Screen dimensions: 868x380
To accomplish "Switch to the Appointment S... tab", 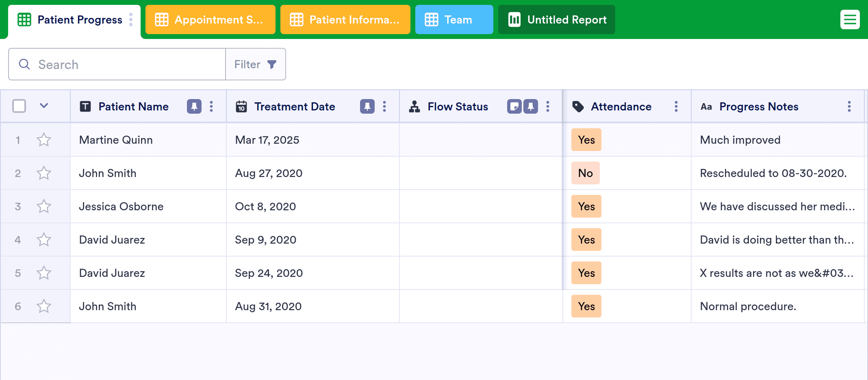I will tap(210, 19).
